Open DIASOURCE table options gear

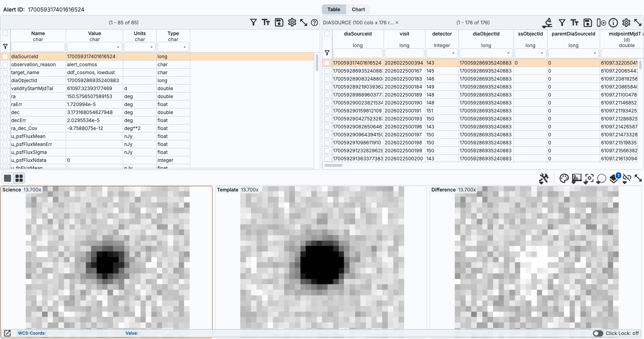point(626,22)
